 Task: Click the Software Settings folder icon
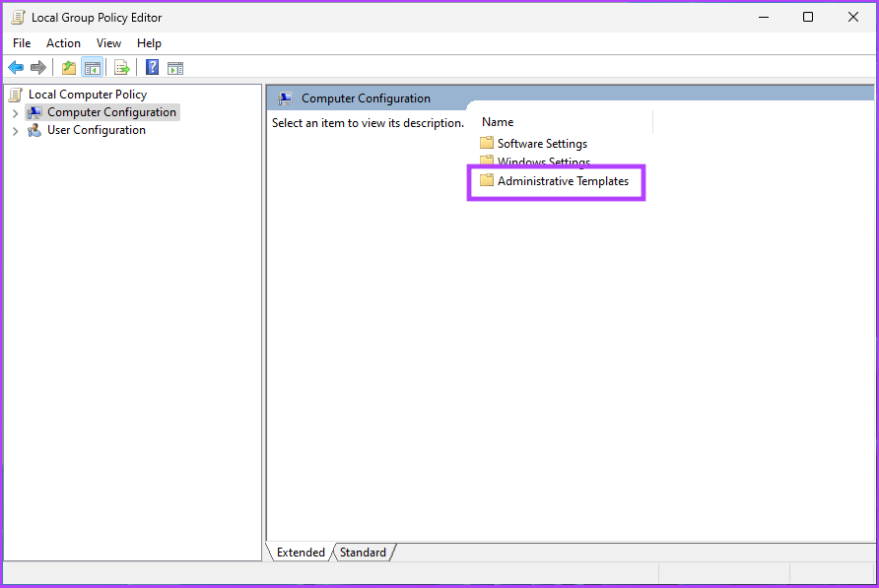pyautogui.click(x=487, y=143)
